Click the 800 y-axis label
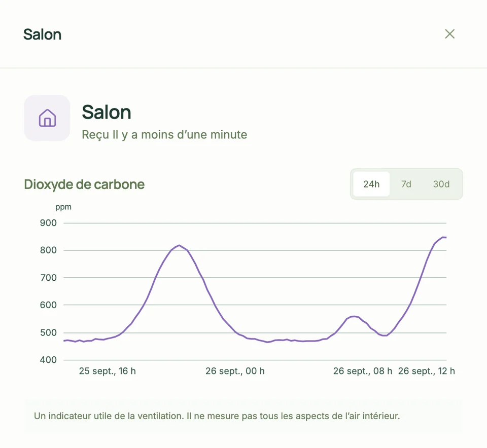 [48, 250]
